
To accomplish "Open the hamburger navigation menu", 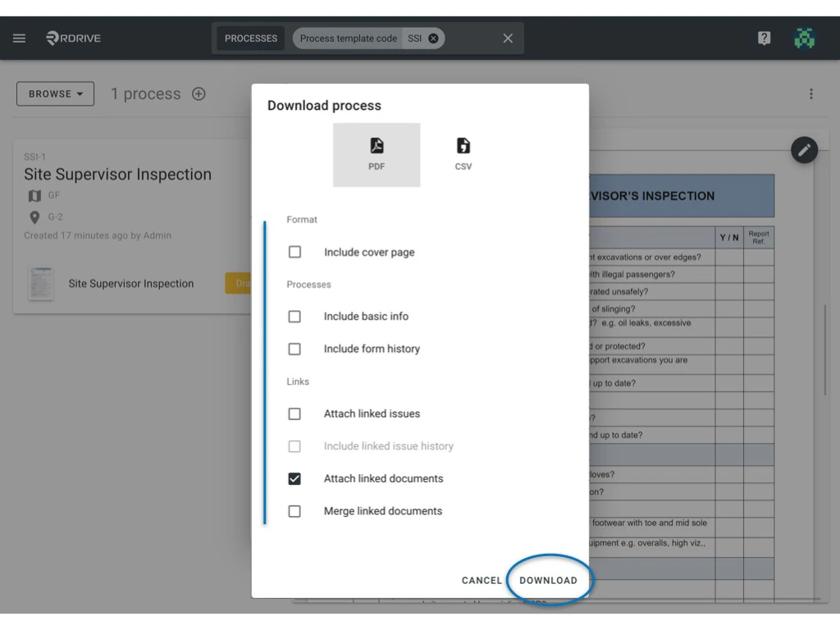I will pos(19,38).
